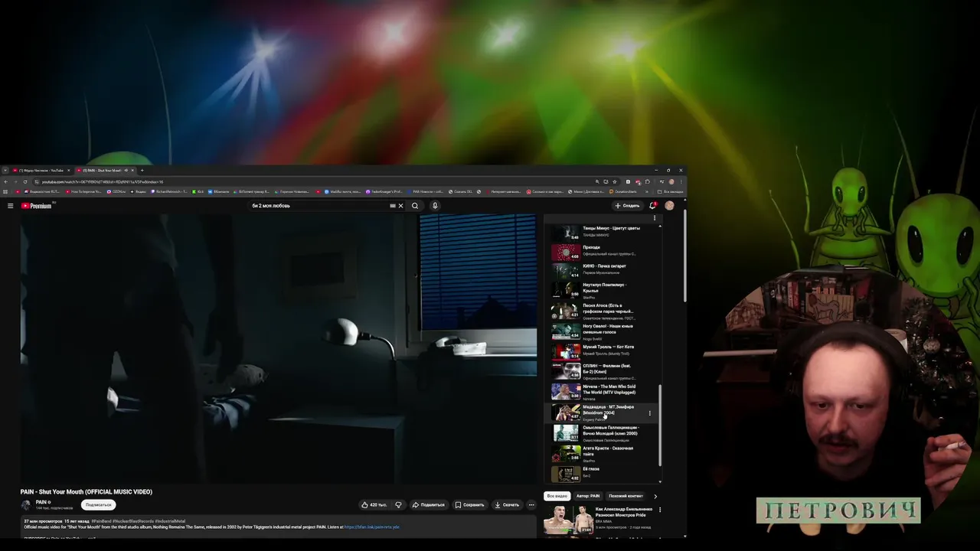The width and height of the screenshot is (980, 551).
Task: Click the #IndustrialMetal hashtag
Action: [170, 521]
